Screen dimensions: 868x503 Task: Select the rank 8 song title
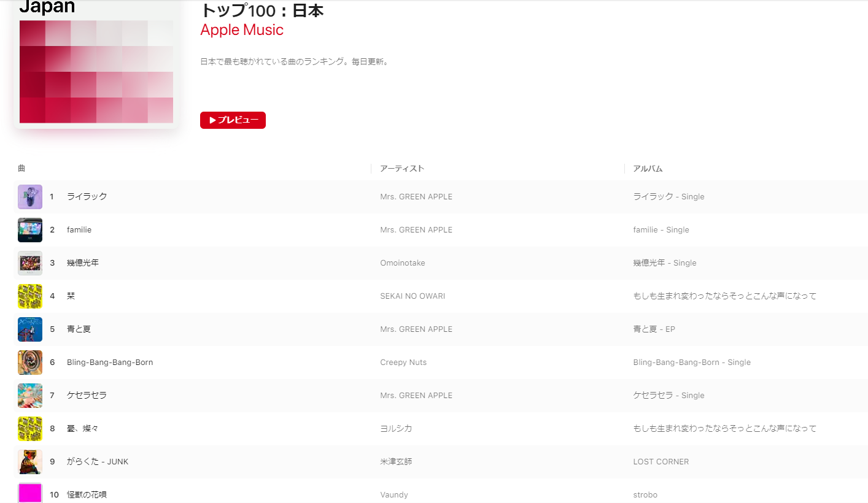pos(82,428)
